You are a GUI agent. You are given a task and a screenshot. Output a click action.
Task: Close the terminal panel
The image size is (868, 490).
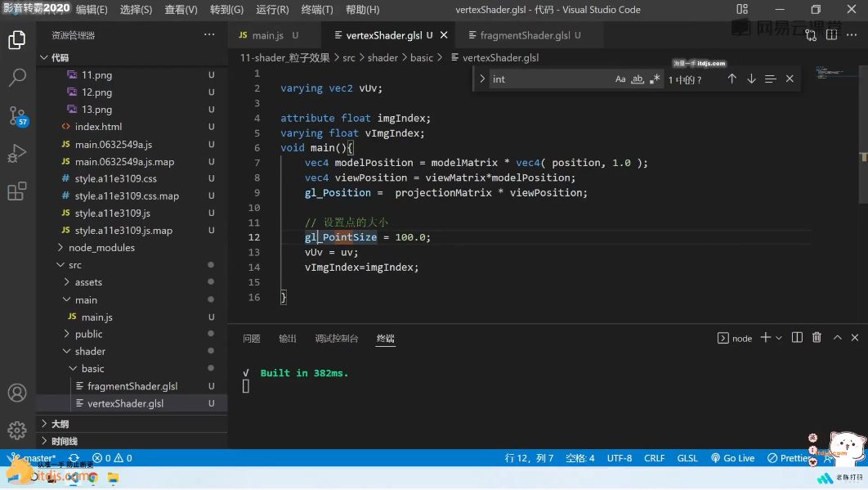tap(855, 338)
